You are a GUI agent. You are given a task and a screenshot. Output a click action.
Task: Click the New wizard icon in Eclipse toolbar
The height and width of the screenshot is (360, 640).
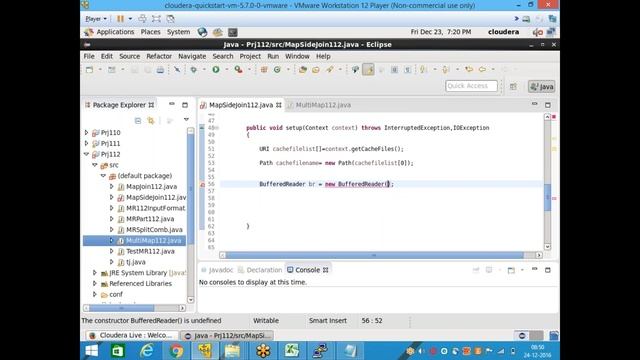pyautogui.click(x=89, y=70)
